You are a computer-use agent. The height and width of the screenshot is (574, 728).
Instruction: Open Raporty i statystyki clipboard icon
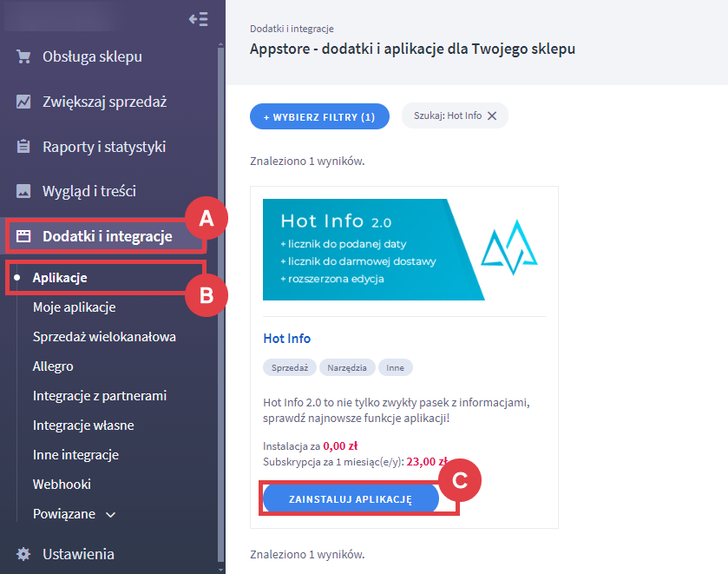[23, 145]
